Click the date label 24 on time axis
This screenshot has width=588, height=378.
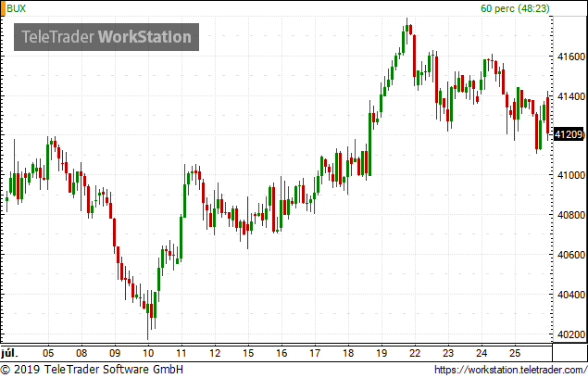482,353
